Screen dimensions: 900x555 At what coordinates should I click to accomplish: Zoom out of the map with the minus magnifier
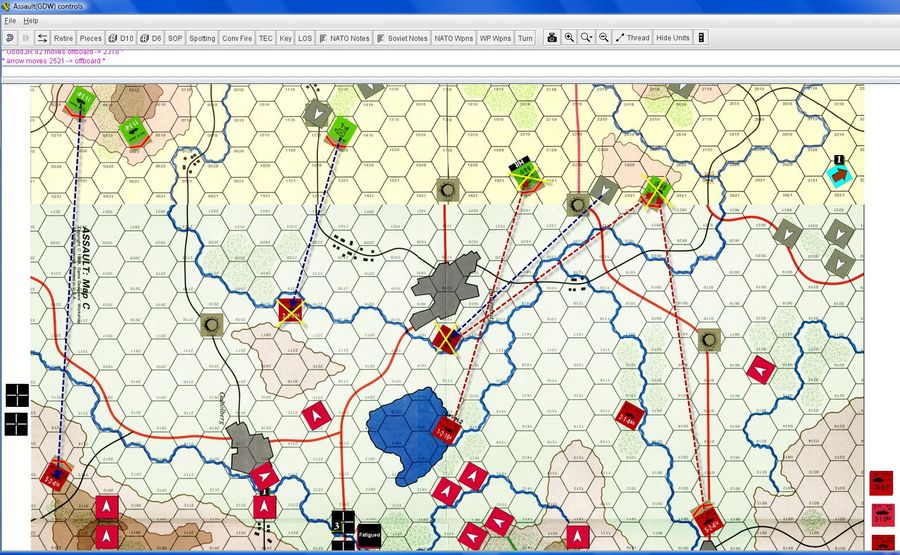(x=603, y=37)
